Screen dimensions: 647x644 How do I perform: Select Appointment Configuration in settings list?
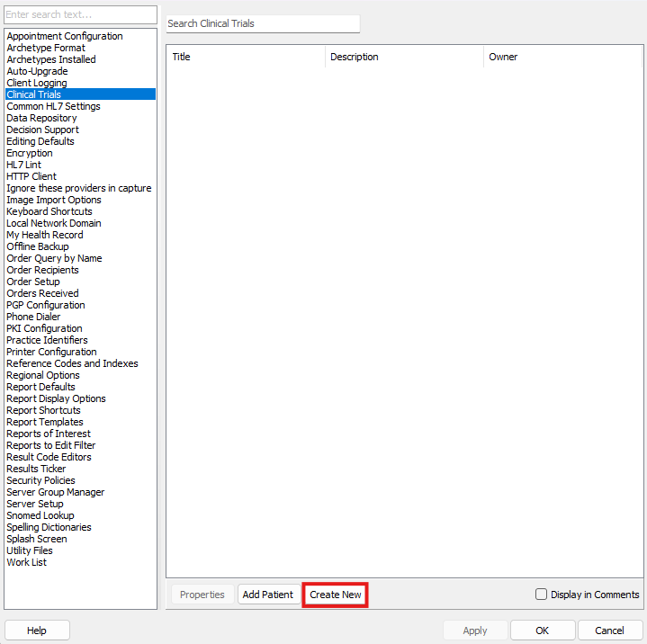(65, 36)
